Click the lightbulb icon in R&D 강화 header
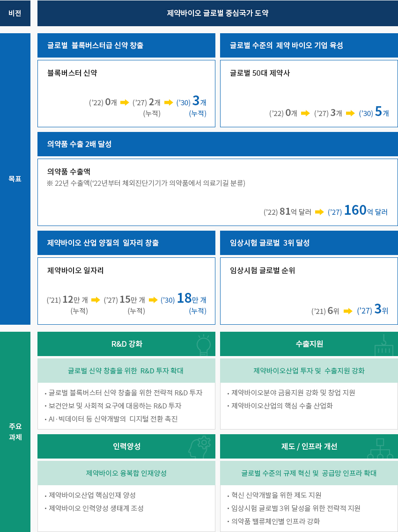This screenshot has width=398, height=532. click(203, 345)
